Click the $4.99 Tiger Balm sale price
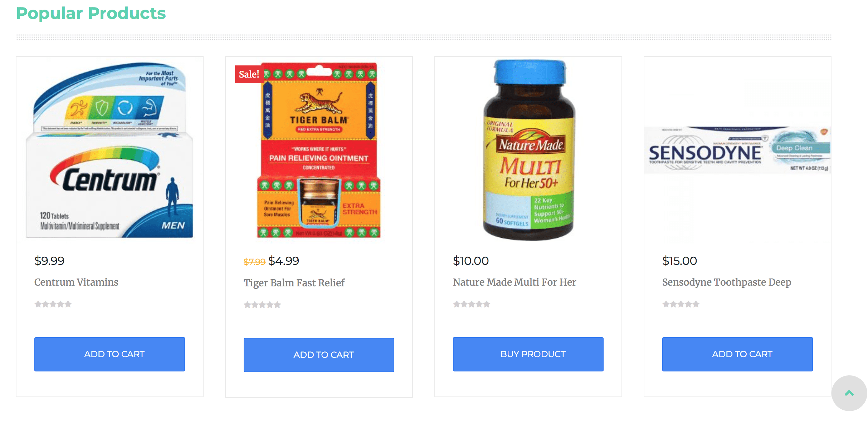 pos(284,261)
